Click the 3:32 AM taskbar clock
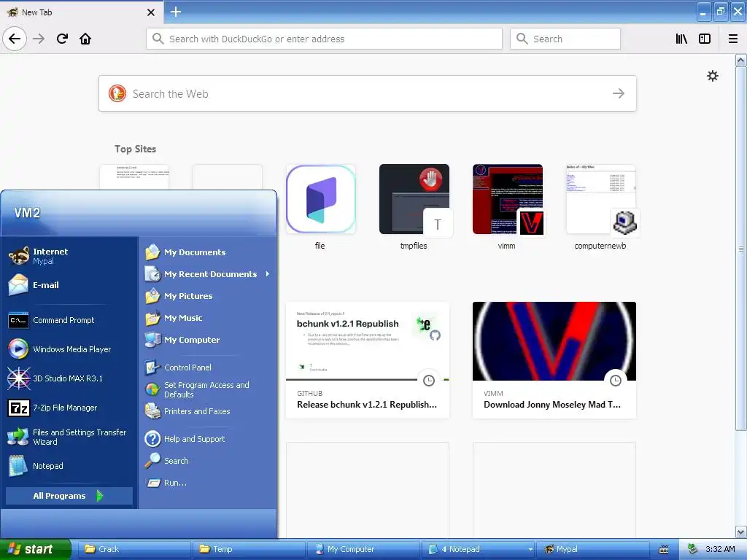This screenshot has height=560, width=747. (720, 549)
